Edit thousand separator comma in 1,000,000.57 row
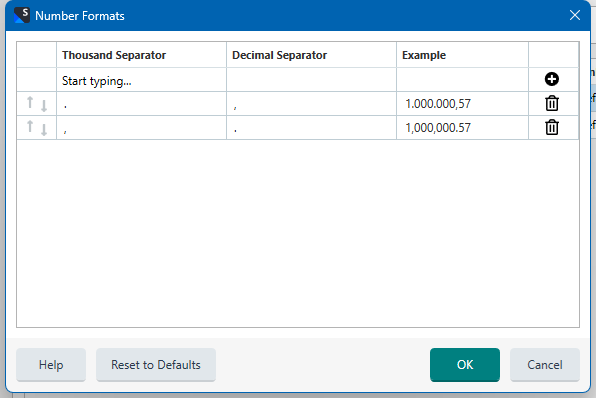The height and width of the screenshot is (398, 596). point(141,128)
